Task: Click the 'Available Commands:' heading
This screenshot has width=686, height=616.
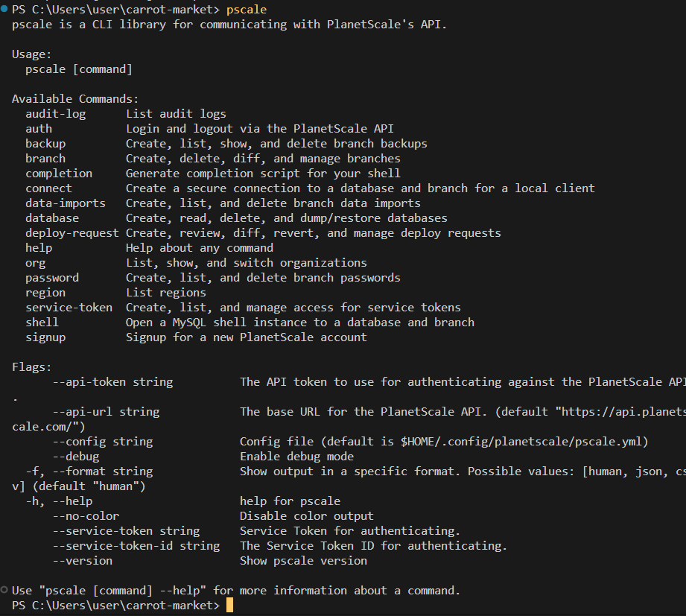Action: [x=75, y=99]
